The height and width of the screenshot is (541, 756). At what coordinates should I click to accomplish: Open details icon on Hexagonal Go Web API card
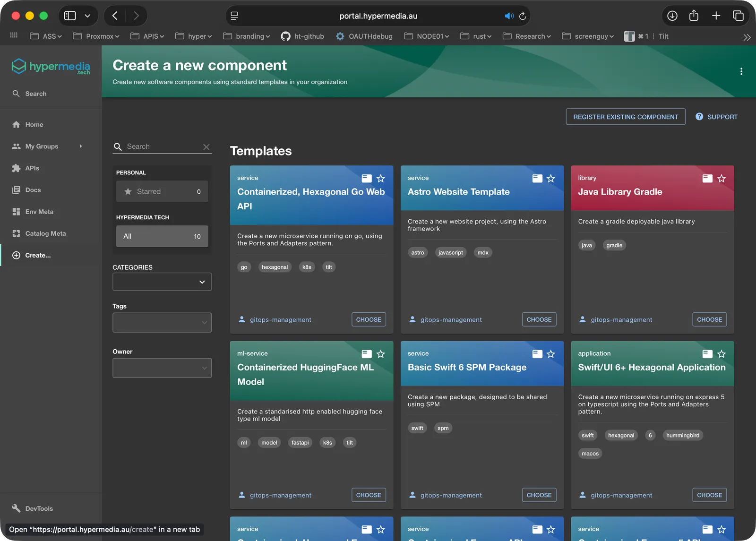point(367,179)
